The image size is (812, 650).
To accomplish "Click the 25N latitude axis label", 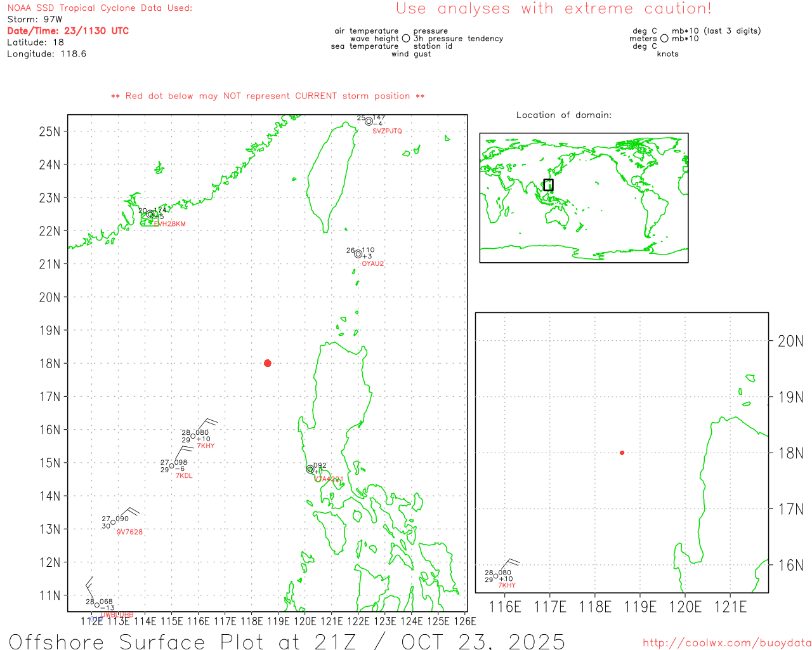I will point(49,132).
